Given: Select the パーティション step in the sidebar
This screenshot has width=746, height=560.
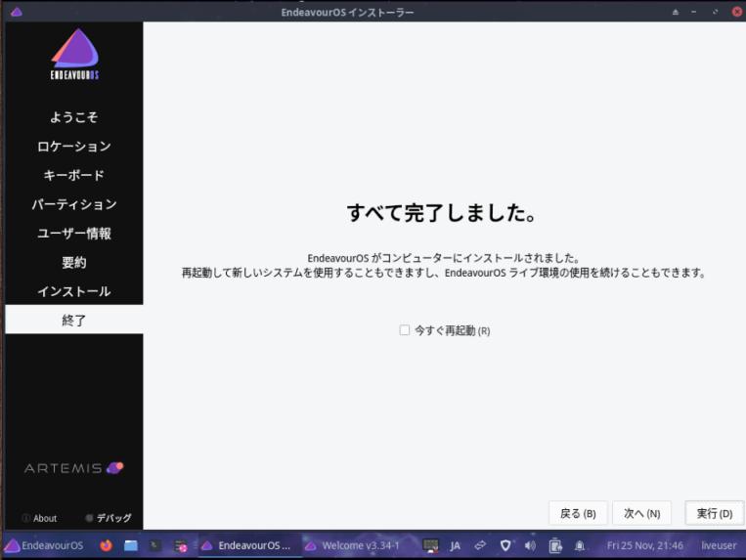Looking at the screenshot, I should (x=74, y=204).
